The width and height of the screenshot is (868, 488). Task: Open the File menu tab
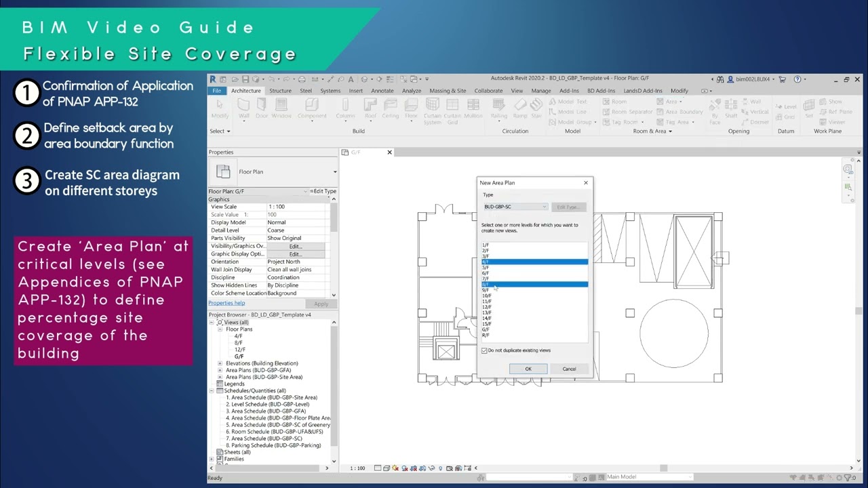coord(216,91)
